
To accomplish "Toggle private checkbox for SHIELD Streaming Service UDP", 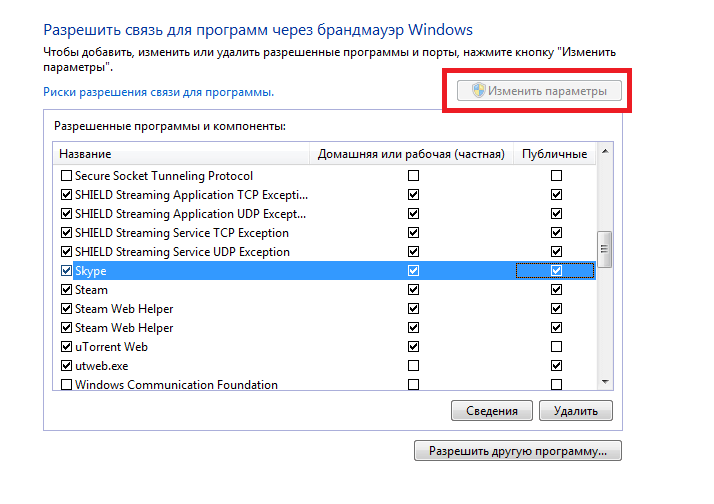I will pos(413,251).
